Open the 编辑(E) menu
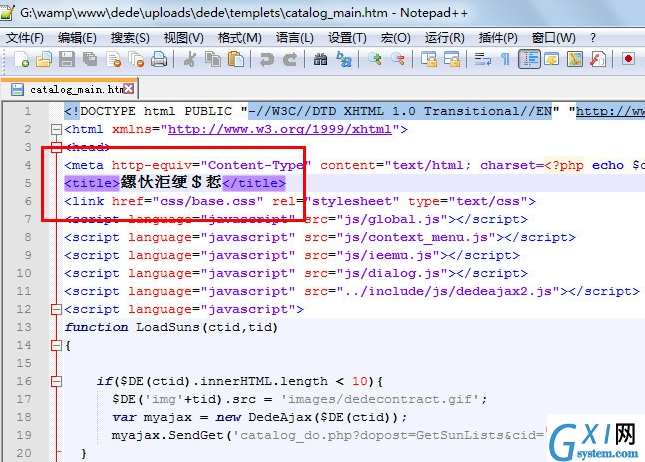 [77, 38]
